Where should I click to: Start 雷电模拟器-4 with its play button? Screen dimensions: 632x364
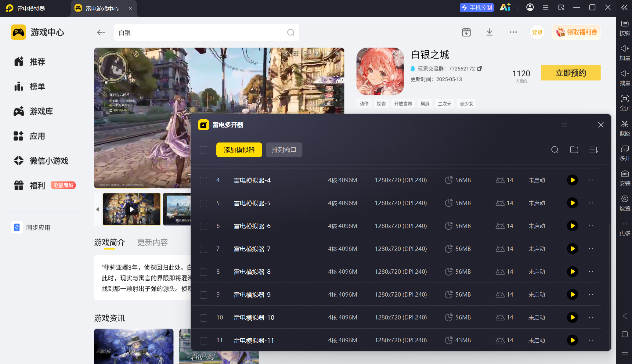572,180
